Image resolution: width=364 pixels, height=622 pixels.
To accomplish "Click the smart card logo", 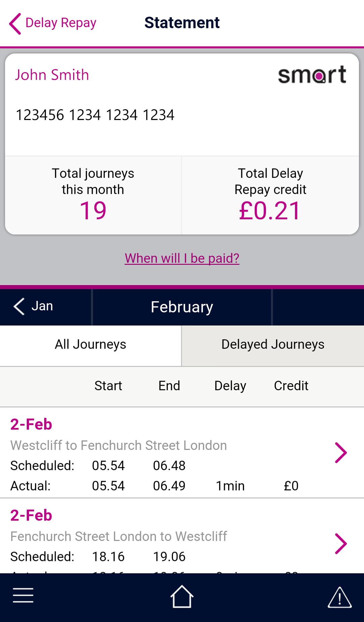I will pos(312,75).
